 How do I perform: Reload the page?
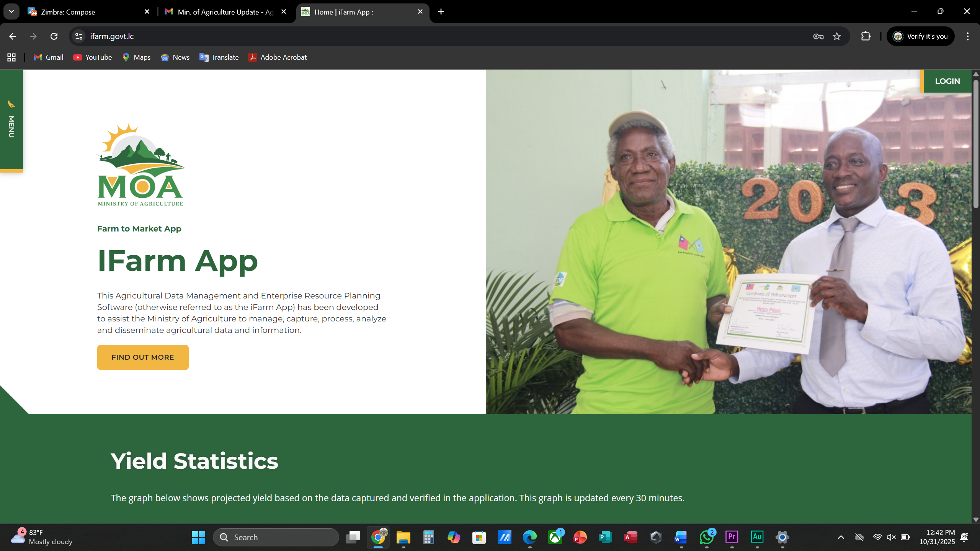[54, 36]
